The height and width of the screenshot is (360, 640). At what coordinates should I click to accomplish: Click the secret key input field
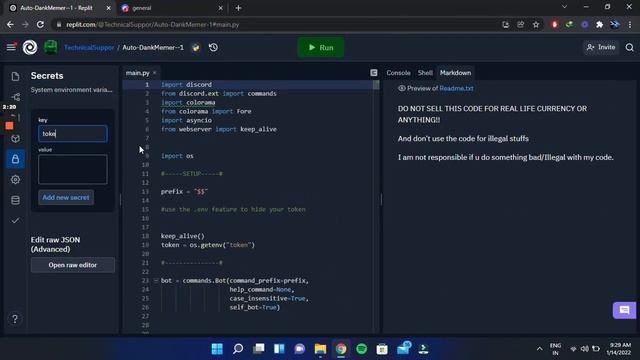tap(73, 133)
